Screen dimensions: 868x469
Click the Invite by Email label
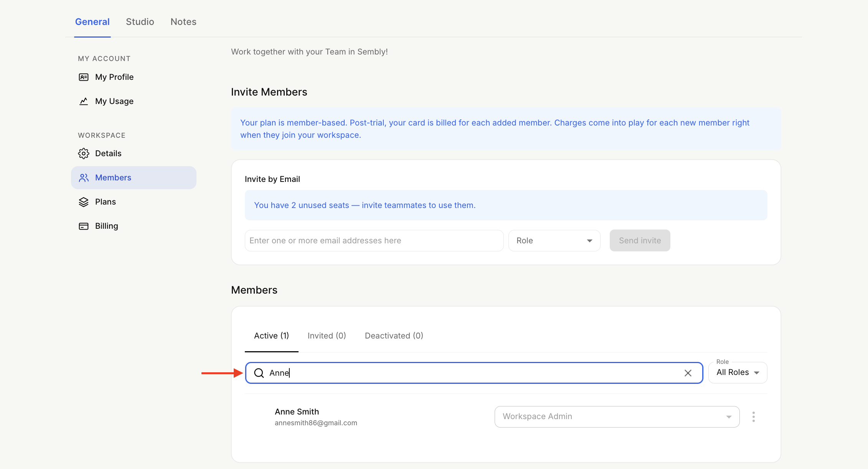point(272,179)
